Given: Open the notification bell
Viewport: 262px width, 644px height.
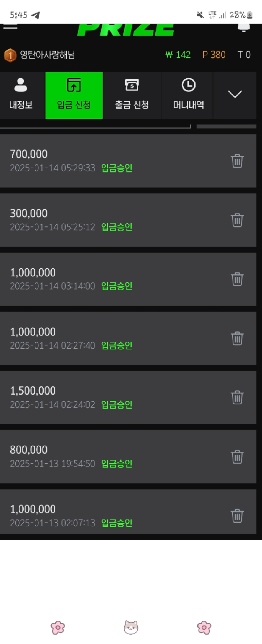Looking at the screenshot, I should (243, 28).
